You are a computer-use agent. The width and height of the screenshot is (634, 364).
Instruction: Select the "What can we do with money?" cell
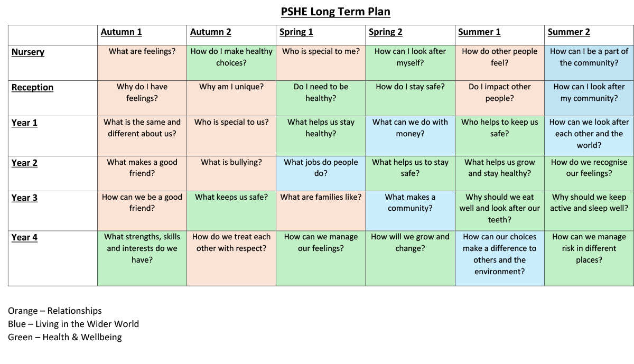[x=410, y=136]
